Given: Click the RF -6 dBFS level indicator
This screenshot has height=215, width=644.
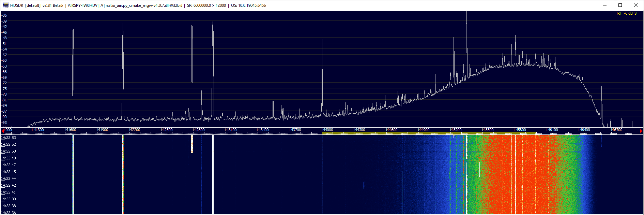Looking at the screenshot, I should pos(627,14).
